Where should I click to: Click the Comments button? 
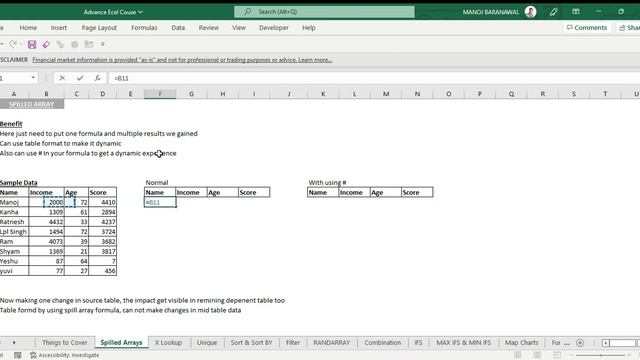tap(587, 28)
